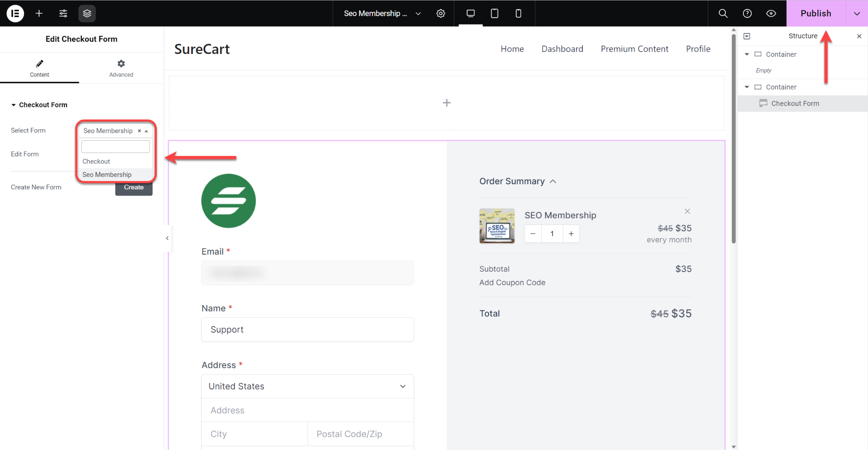Click the Create button for a new form
Screen dimensions: 868x450
point(134,187)
